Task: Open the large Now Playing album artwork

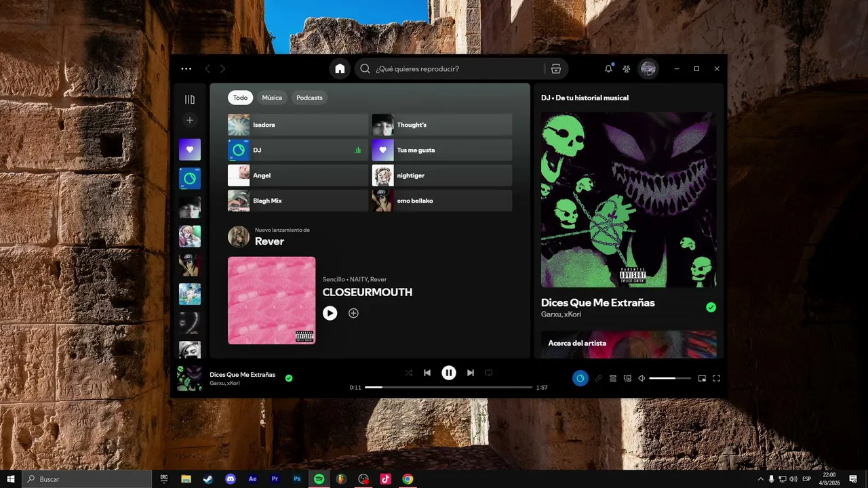Action: (x=629, y=199)
